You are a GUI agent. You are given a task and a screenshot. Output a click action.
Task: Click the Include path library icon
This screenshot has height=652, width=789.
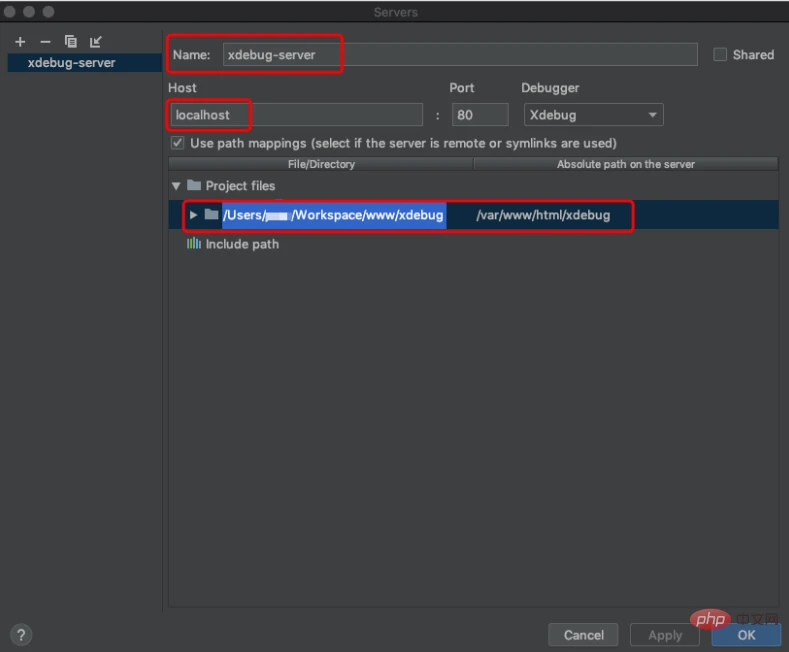coord(194,244)
